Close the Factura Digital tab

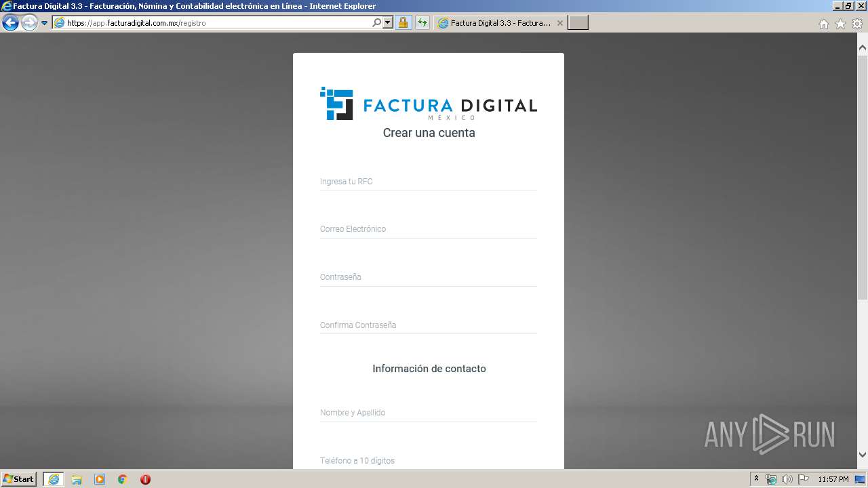click(x=559, y=23)
